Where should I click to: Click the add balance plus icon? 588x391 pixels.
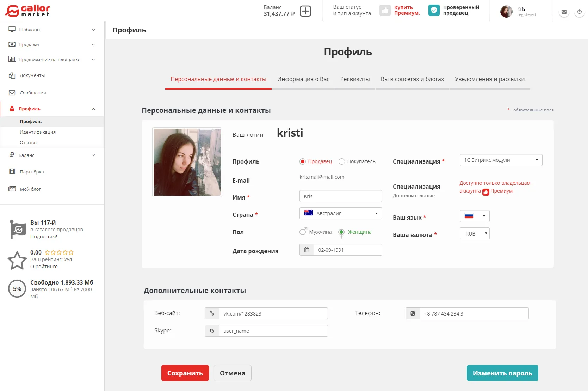coord(305,11)
